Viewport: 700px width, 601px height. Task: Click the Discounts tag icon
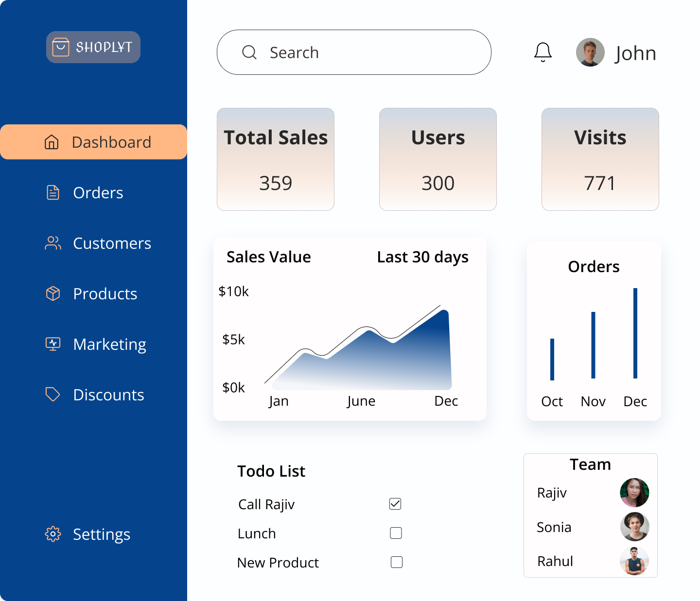[52, 395]
